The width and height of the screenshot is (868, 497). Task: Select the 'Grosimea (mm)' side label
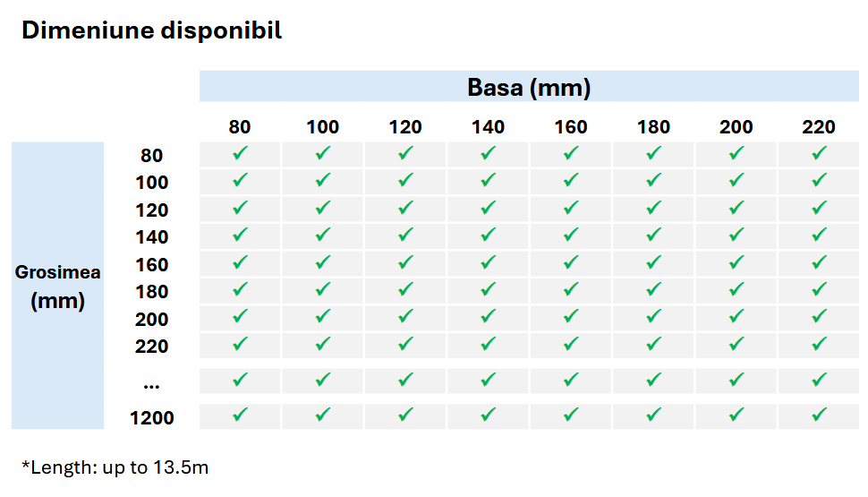point(57,286)
